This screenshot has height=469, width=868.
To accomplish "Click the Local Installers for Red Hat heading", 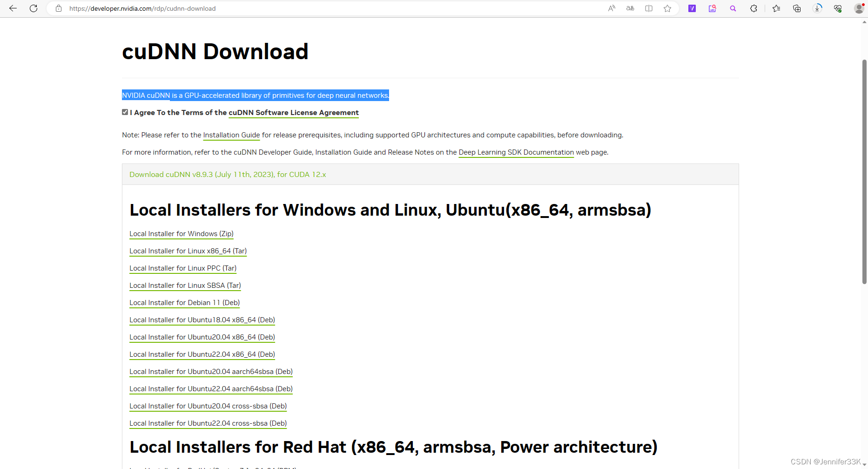I will (x=394, y=447).
